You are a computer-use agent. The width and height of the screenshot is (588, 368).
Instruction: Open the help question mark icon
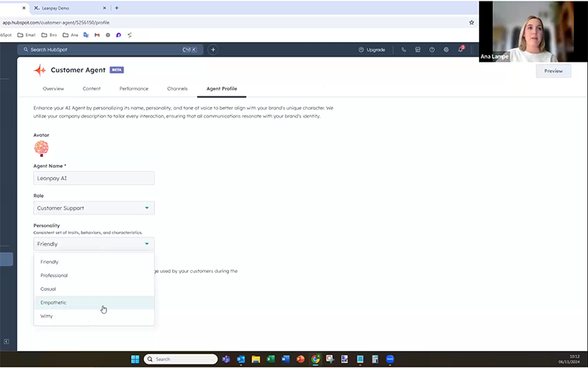(x=432, y=49)
